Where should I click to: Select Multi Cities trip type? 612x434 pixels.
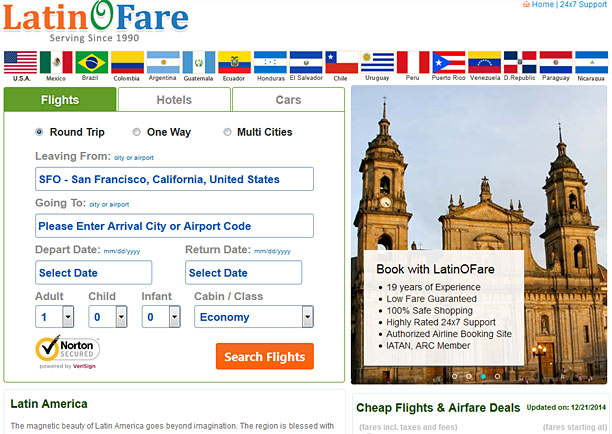(x=227, y=132)
